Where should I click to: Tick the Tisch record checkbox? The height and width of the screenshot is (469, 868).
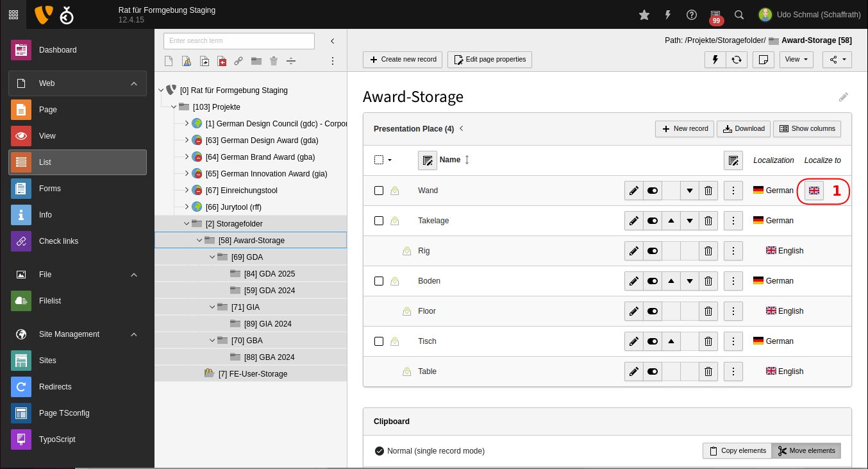(379, 341)
